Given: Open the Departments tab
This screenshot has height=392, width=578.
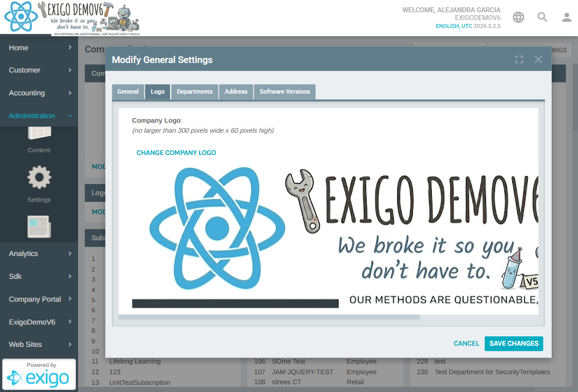Looking at the screenshot, I should [195, 92].
